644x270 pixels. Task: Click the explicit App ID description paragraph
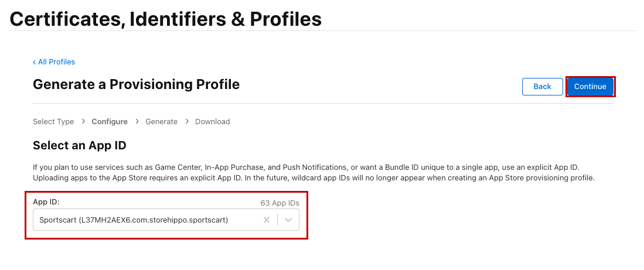coord(314,172)
